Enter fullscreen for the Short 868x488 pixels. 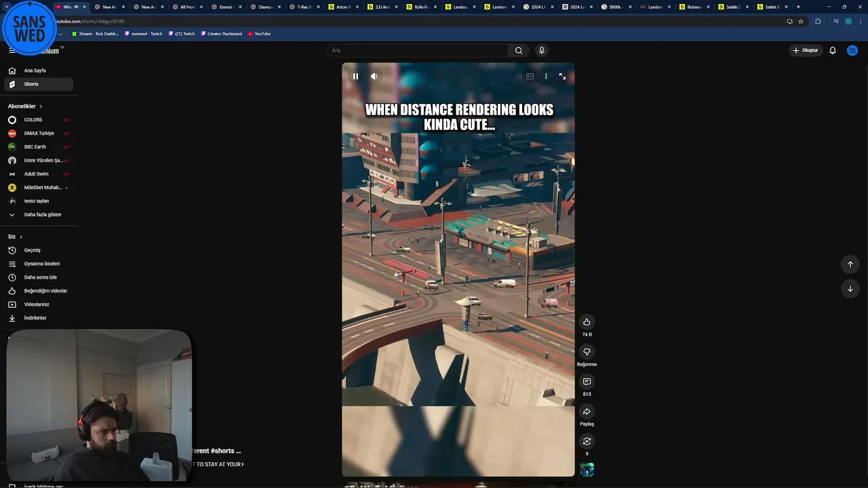562,77
